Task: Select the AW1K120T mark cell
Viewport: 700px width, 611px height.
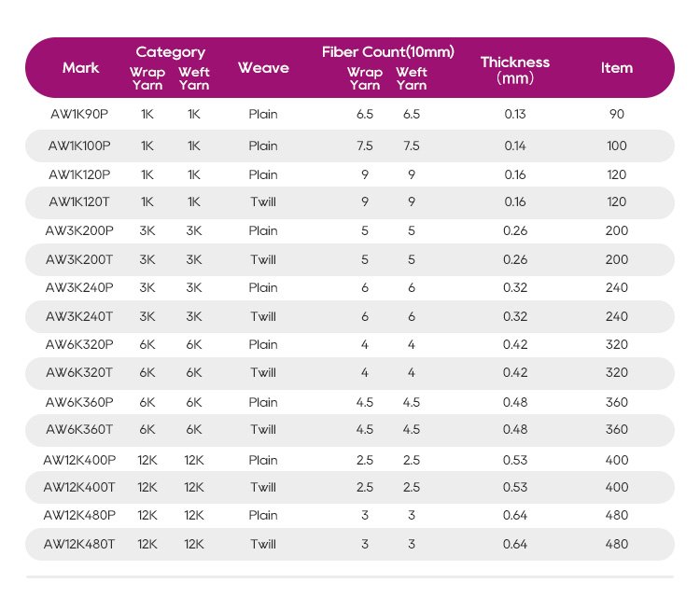Action: point(79,202)
